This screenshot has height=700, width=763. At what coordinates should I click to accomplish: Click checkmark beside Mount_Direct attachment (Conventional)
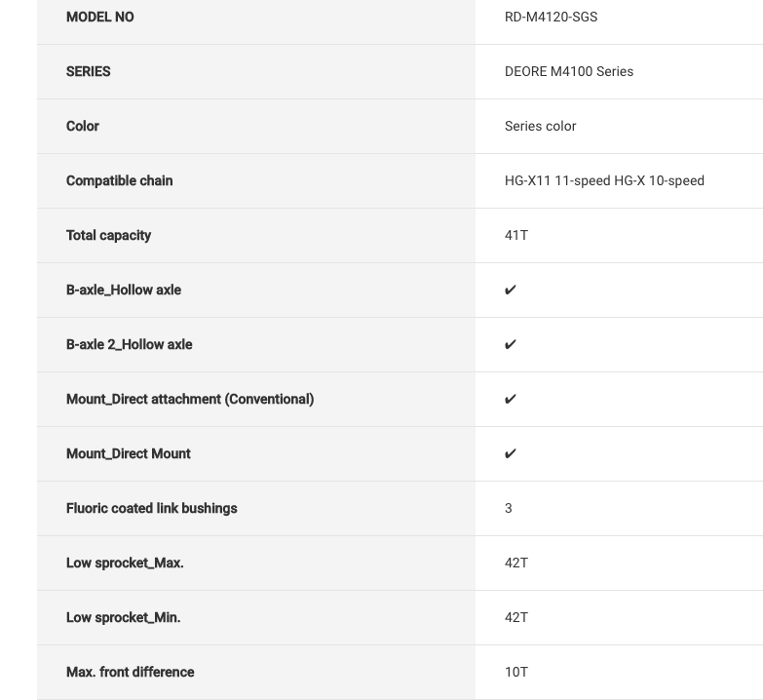[x=511, y=400]
